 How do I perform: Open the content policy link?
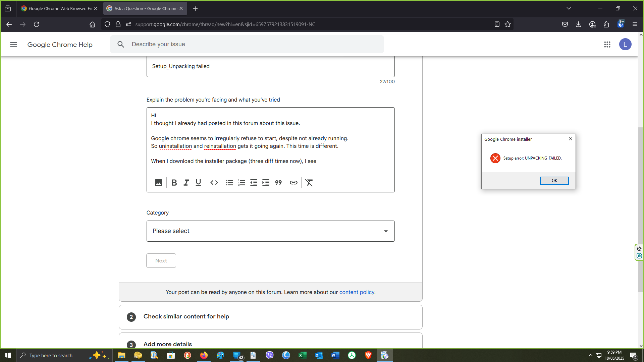coord(357,292)
